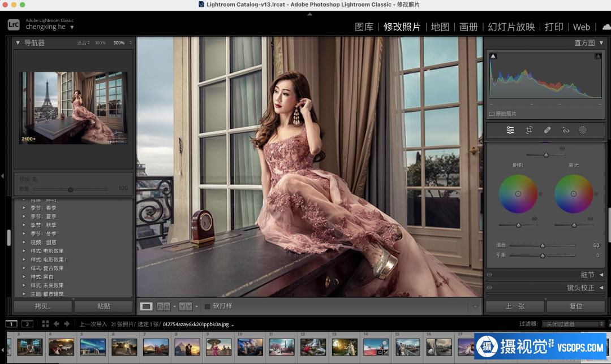Toggle the shadow clipping indicator in histogram
This screenshot has height=364, width=611.
click(x=493, y=56)
